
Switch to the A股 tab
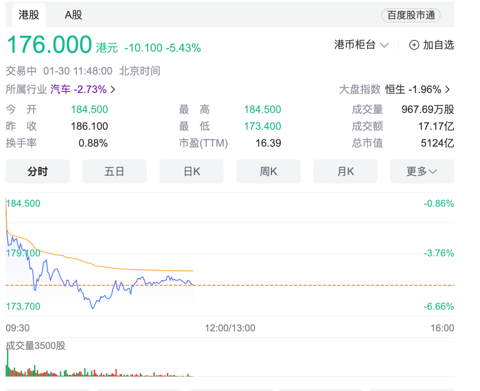pos(73,15)
